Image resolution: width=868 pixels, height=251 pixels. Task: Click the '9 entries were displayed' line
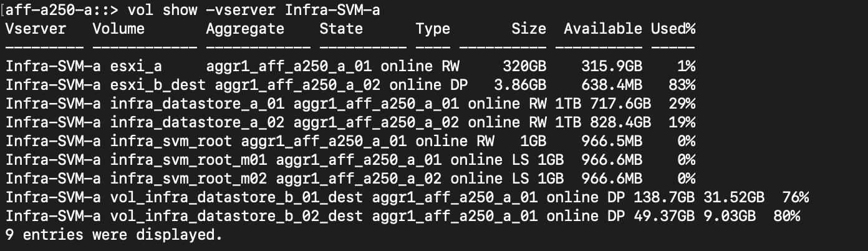coord(113,235)
